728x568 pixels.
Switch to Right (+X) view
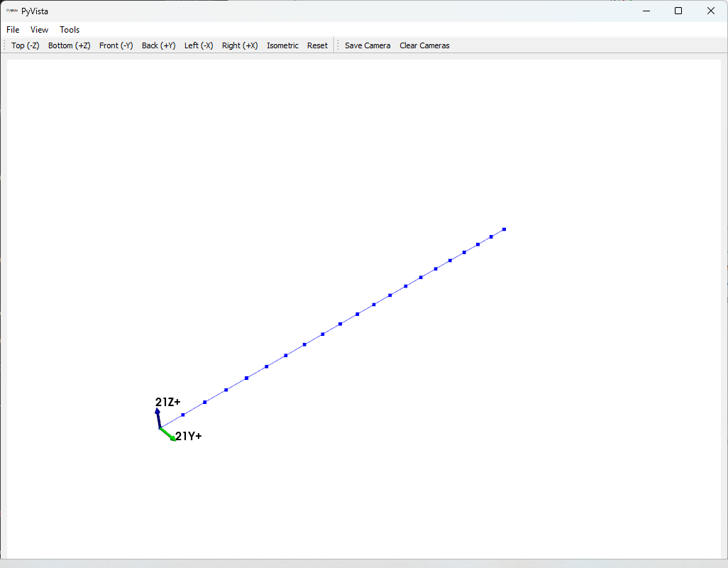tap(239, 45)
